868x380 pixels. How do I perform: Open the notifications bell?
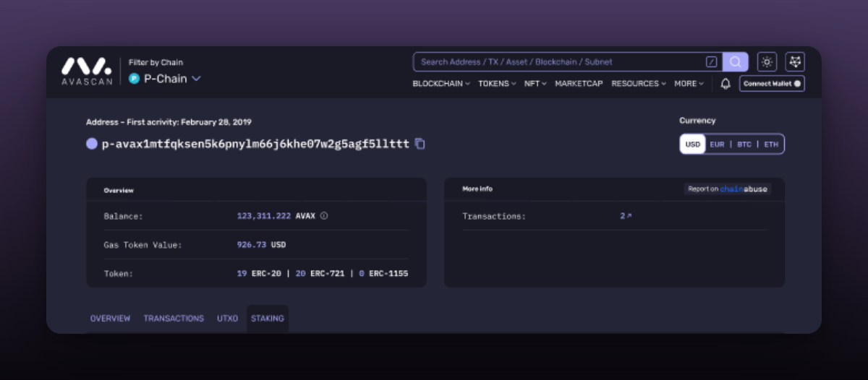(726, 84)
